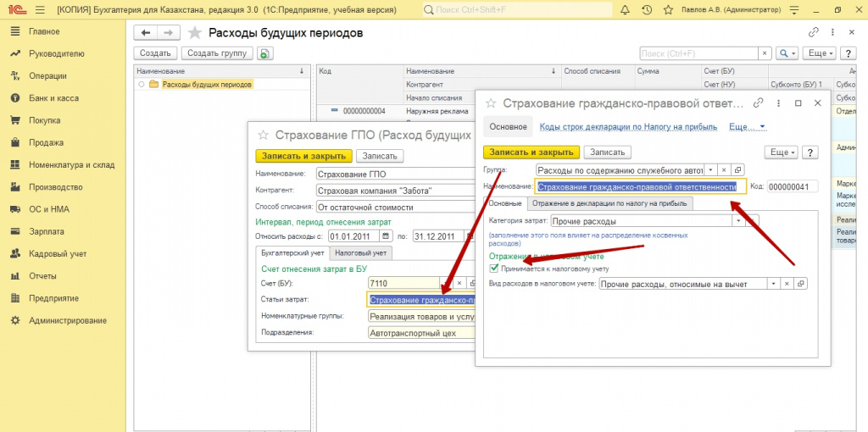Viewport: 868px width, 432px height.
Task: Open Вид расходов в налоговом учете value form
Action: pyautogui.click(x=800, y=284)
